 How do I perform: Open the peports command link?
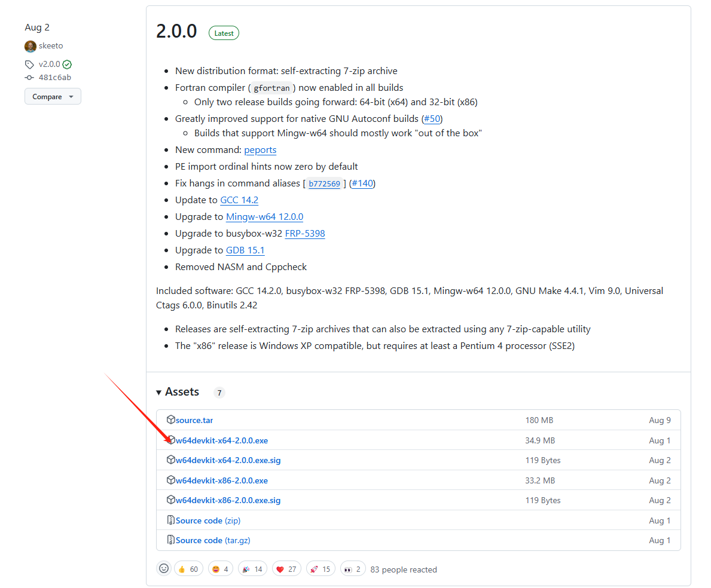pyautogui.click(x=260, y=150)
